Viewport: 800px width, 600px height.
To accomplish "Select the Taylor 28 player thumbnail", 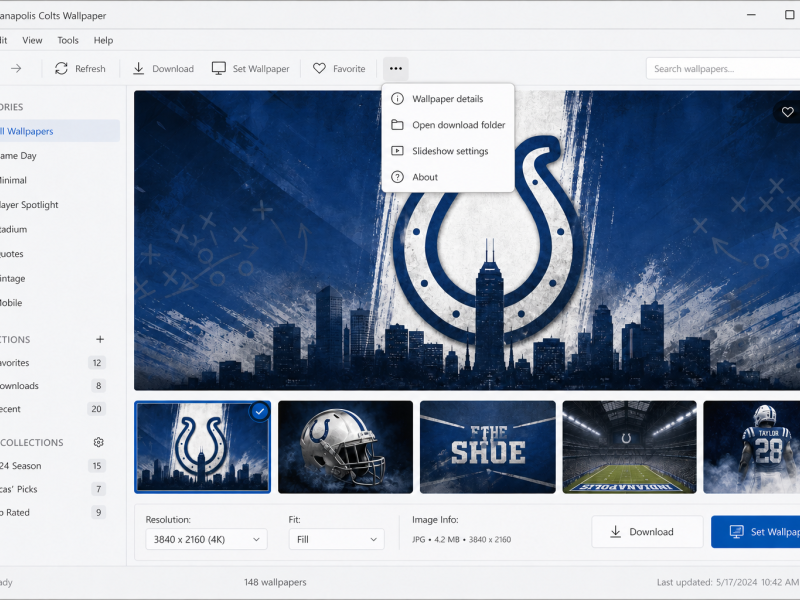I will coord(752,447).
